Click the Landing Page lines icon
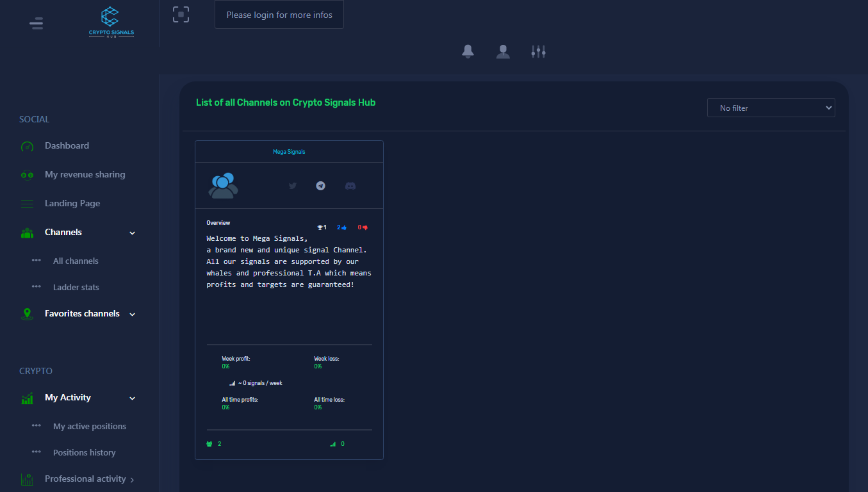This screenshot has width=868, height=492. tap(27, 204)
